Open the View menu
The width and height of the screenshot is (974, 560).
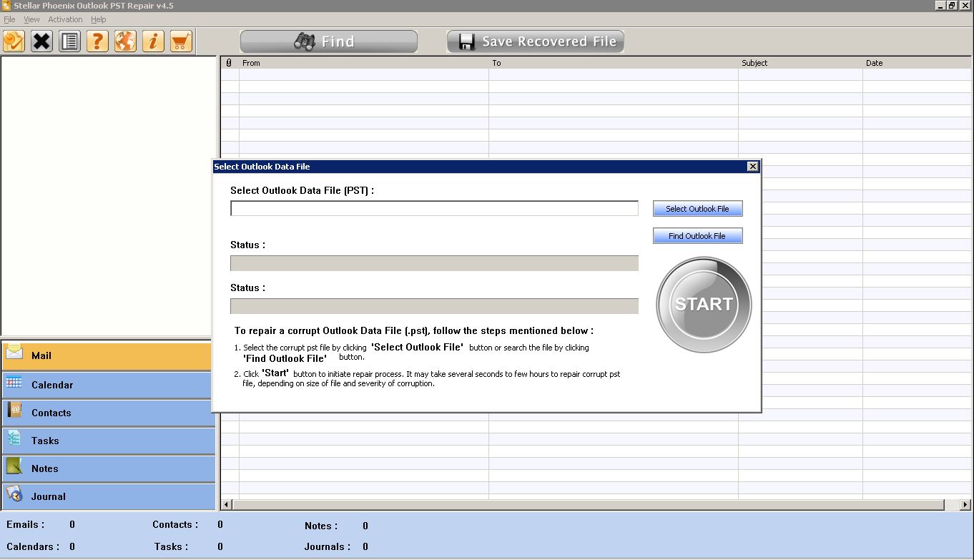pos(31,19)
